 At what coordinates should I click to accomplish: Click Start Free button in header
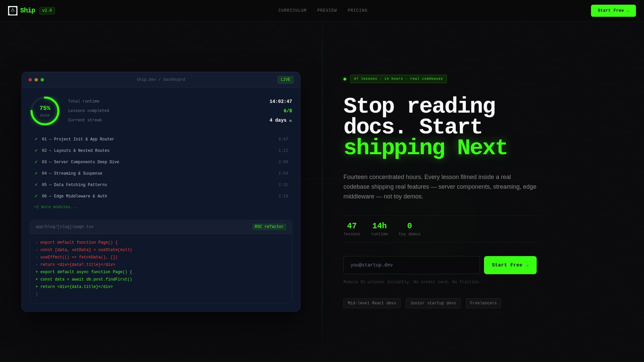coord(613,11)
